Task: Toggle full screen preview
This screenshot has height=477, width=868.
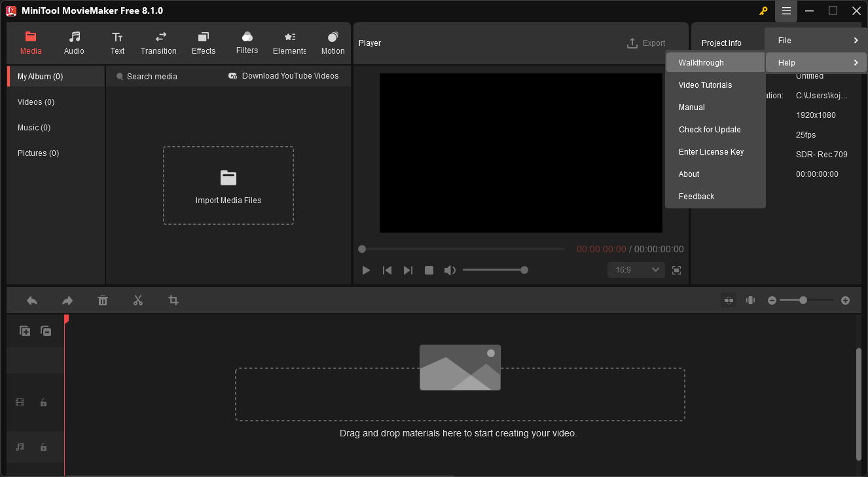Action: pyautogui.click(x=677, y=270)
